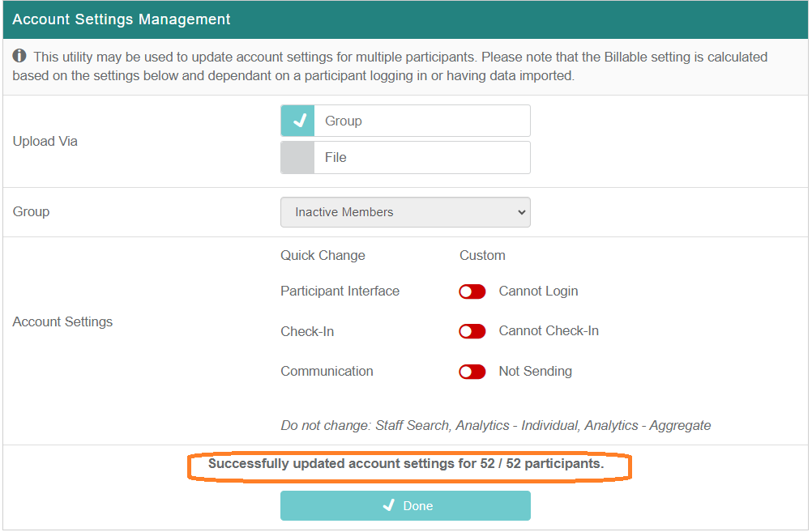Click the Cannot Check-In status label

(549, 331)
